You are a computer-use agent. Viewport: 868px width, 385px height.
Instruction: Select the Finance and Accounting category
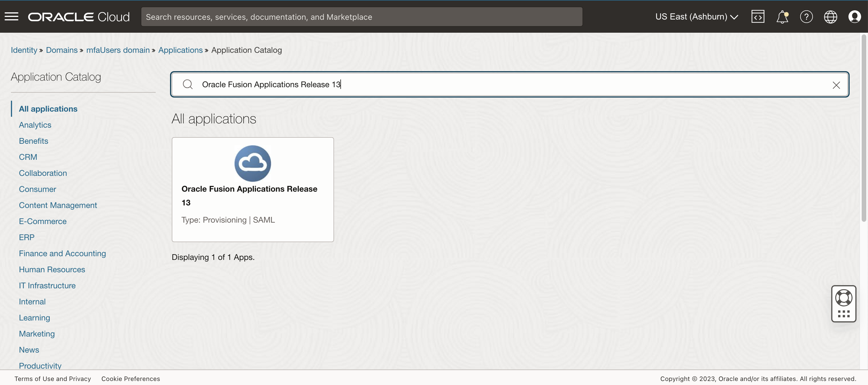click(62, 253)
